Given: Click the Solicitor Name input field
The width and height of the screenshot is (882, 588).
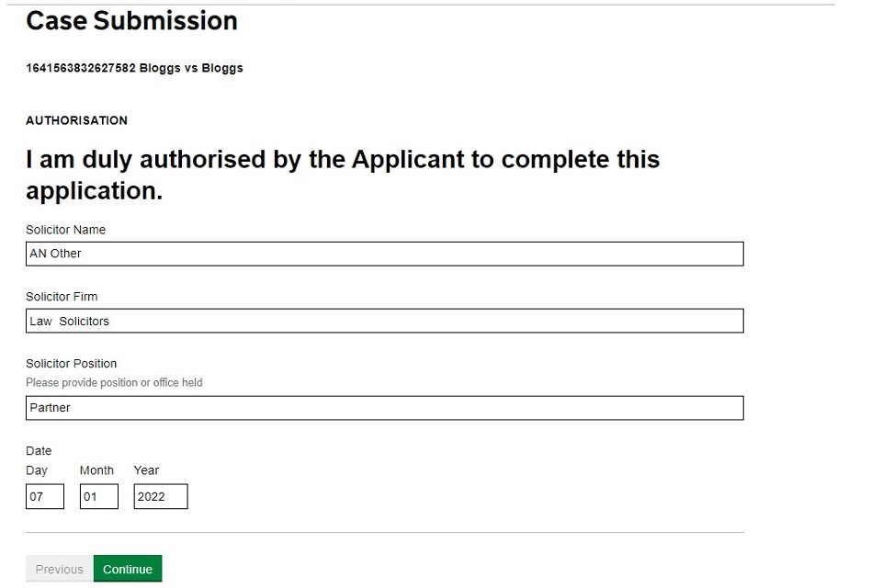Looking at the screenshot, I should (384, 254).
